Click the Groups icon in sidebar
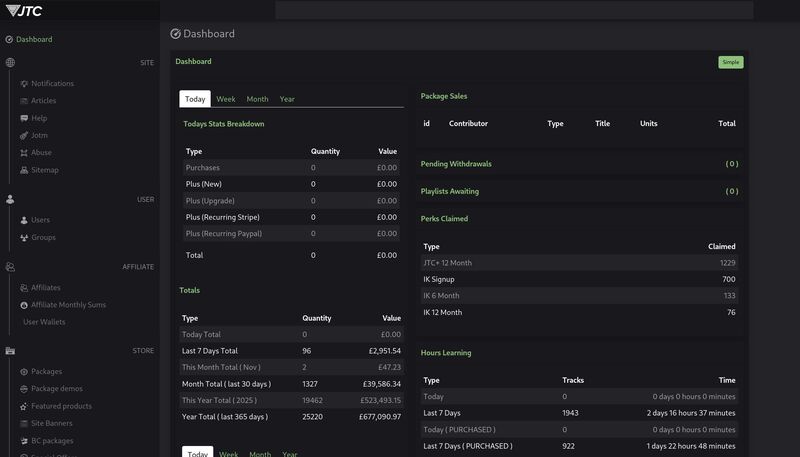The image size is (800, 457). pos(24,237)
